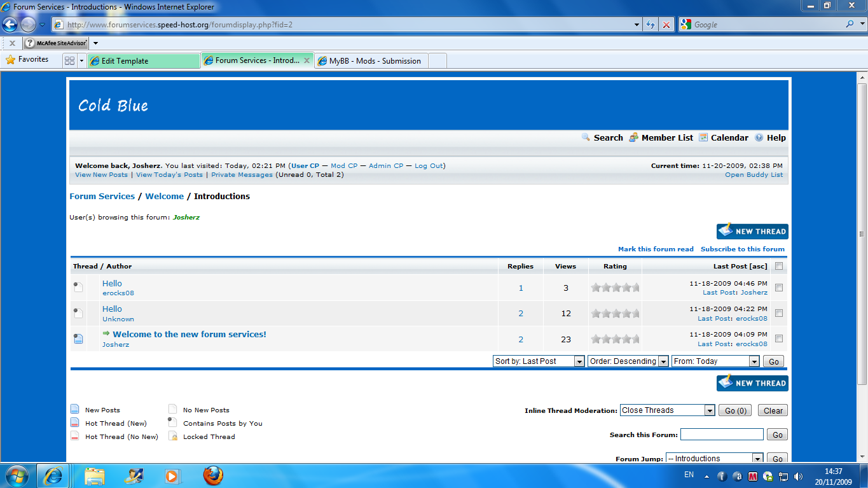
Task: Click the Search magnifier icon in forum menu
Action: click(586, 137)
